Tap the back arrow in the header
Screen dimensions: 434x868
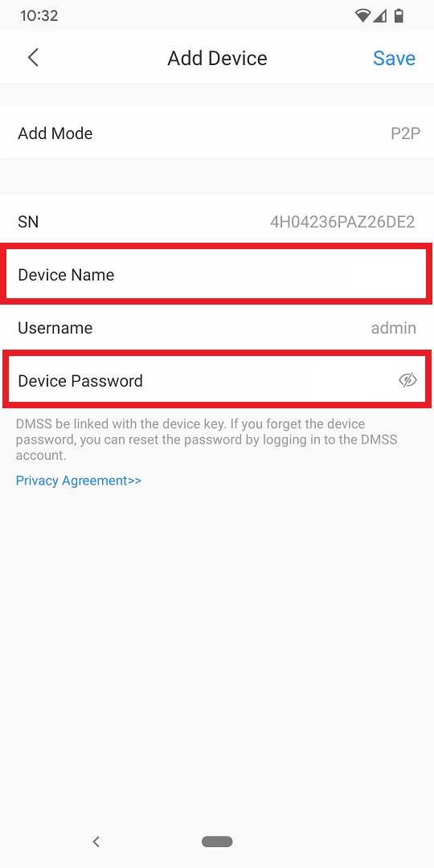(x=33, y=58)
